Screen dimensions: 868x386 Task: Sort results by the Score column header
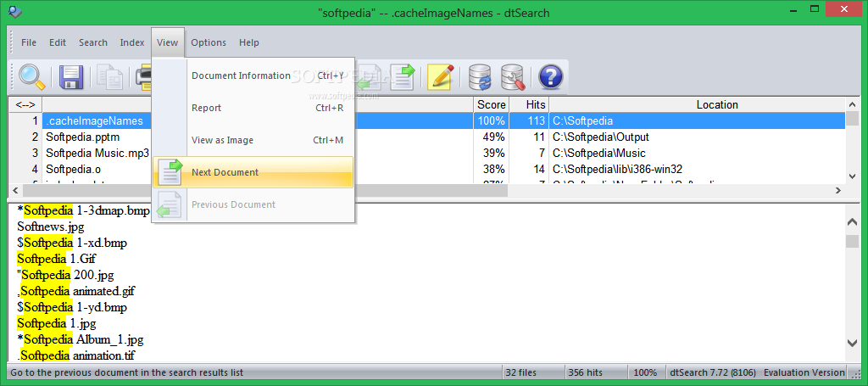coord(492,104)
